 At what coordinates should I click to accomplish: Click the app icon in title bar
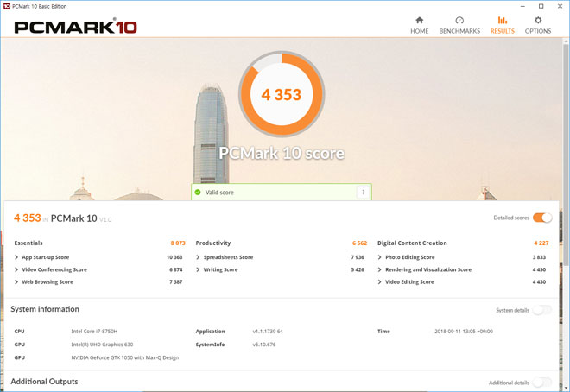point(6,6)
